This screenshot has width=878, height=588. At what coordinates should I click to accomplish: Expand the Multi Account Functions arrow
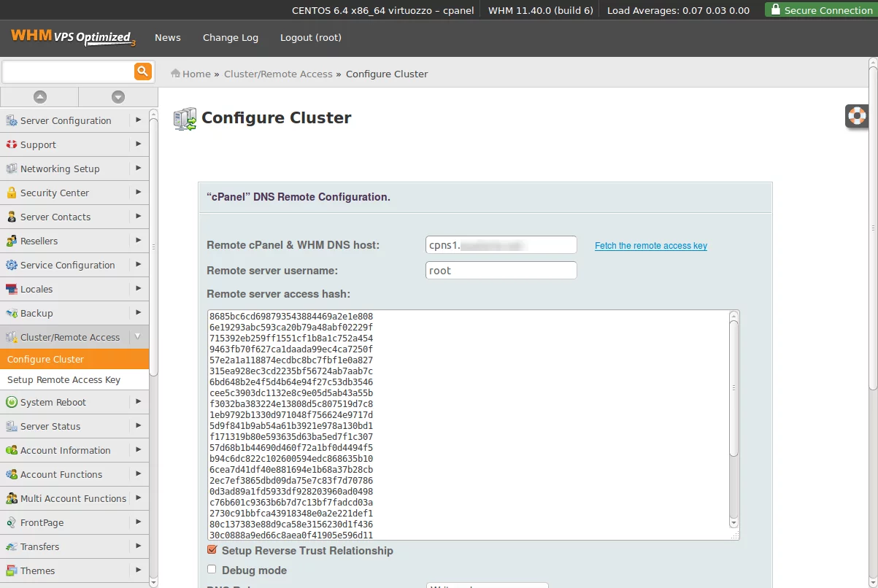click(x=138, y=498)
